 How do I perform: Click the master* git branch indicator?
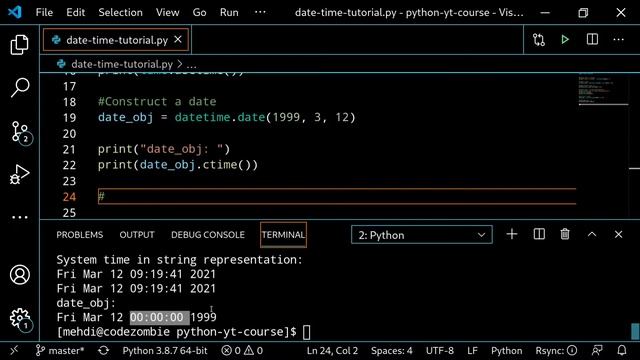coord(60,351)
